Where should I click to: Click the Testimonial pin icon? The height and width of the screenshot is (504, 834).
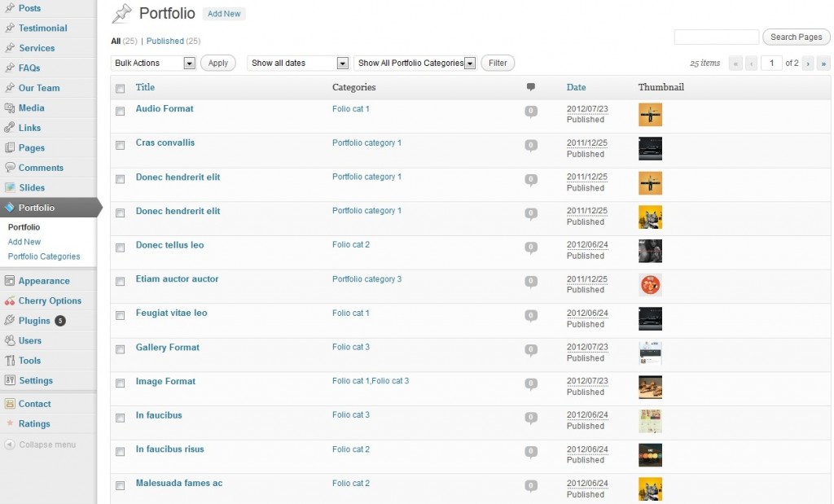tap(10, 28)
